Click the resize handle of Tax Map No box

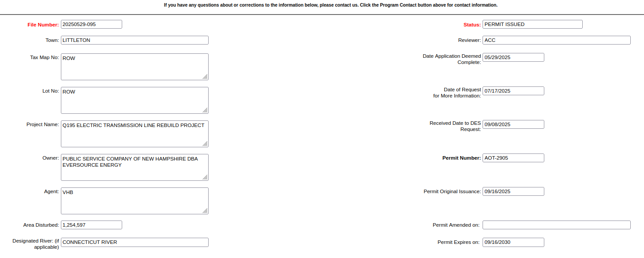205,77
